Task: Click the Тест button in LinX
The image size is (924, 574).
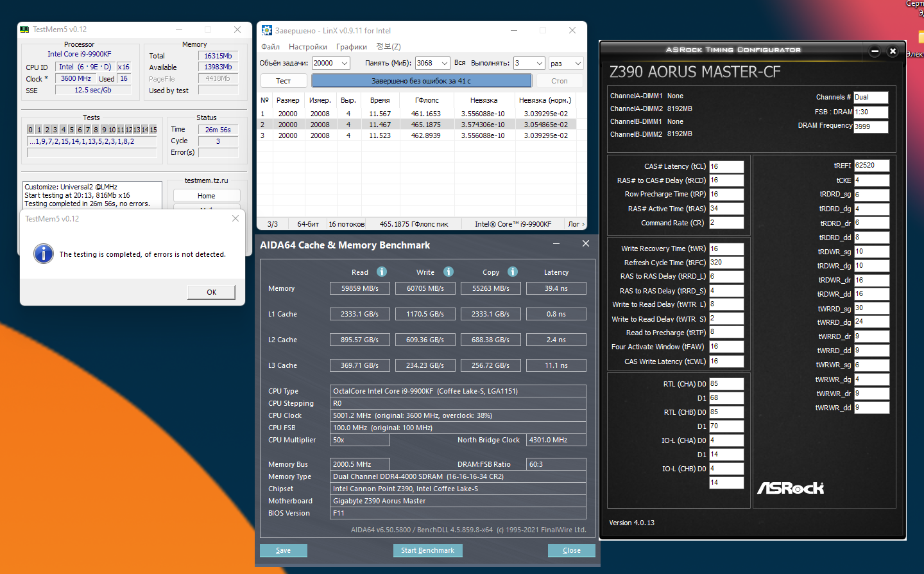Action: [283, 81]
